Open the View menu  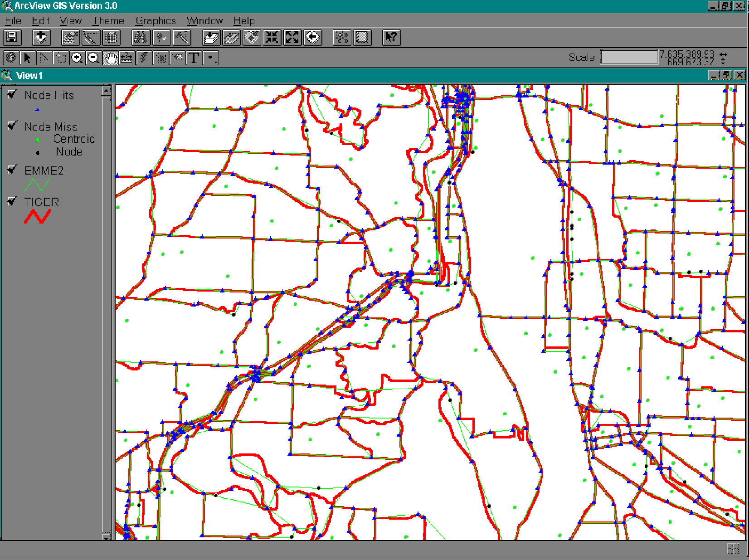70,21
